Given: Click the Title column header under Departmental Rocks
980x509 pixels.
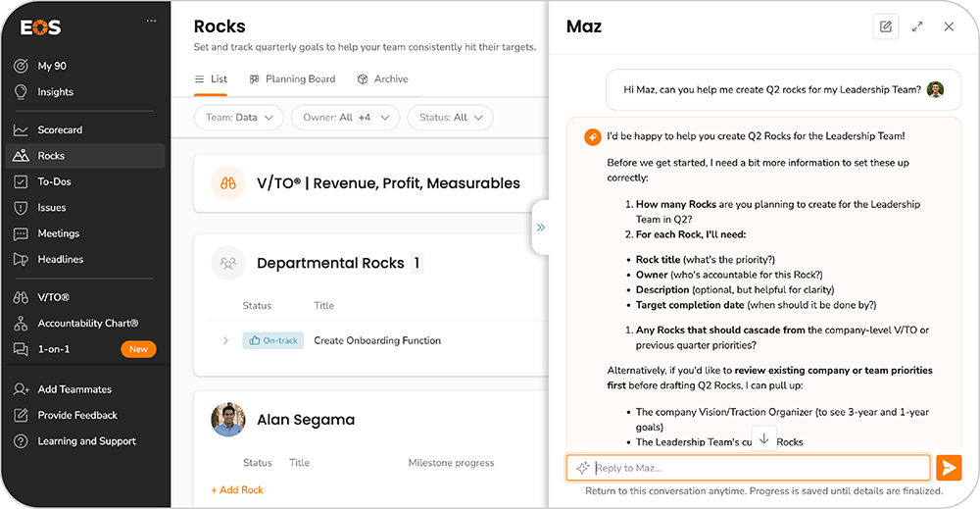Looking at the screenshot, I should (x=323, y=306).
